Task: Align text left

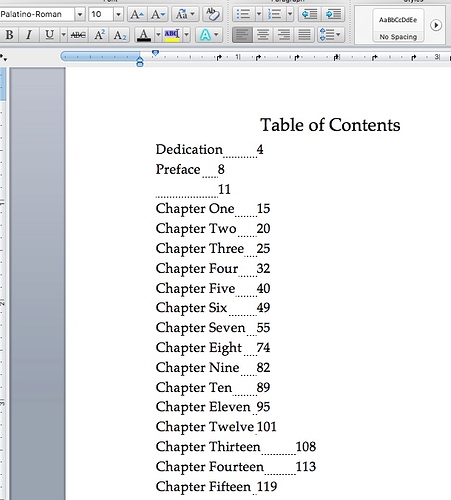Action: pyautogui.click(x=242, y=35)
